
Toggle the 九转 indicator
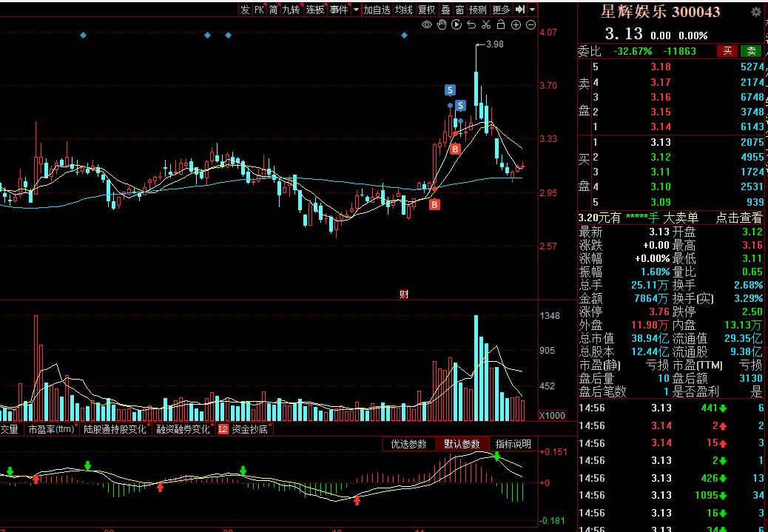[x=291, y=10]
